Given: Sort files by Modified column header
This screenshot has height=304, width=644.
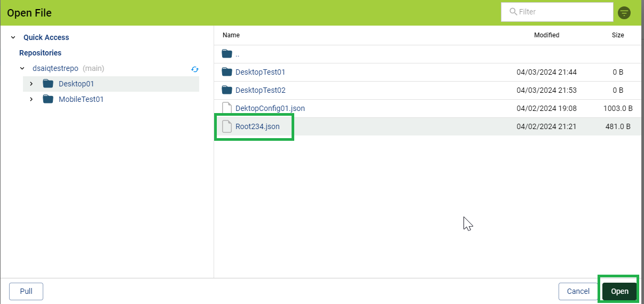Looking at the screenshot, I should pos(546,35).
